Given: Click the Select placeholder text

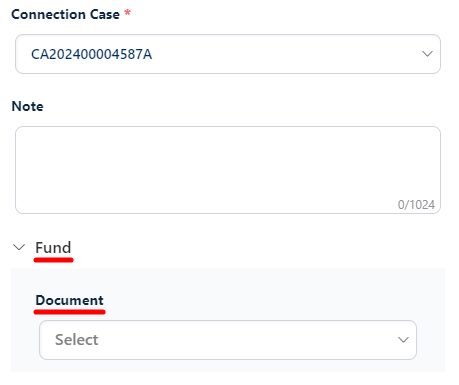Looking at the screenshot, I should point(77,340).
